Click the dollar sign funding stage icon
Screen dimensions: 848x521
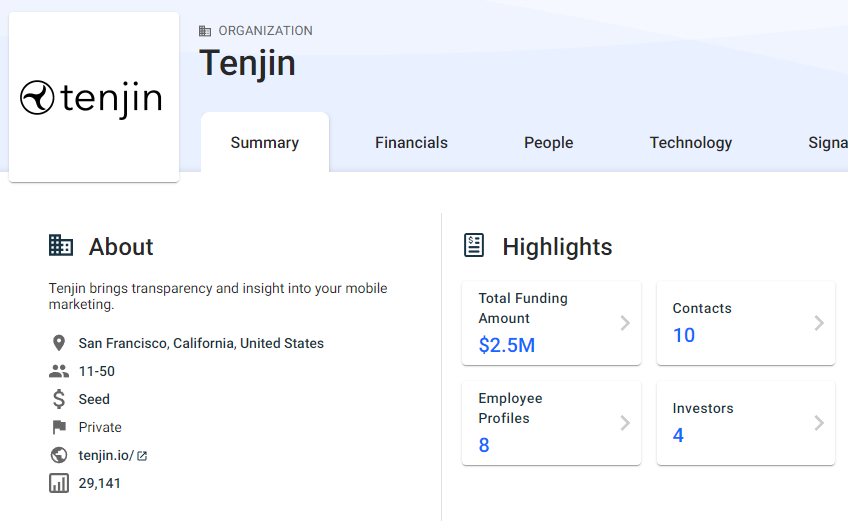(x=59, y=399)
